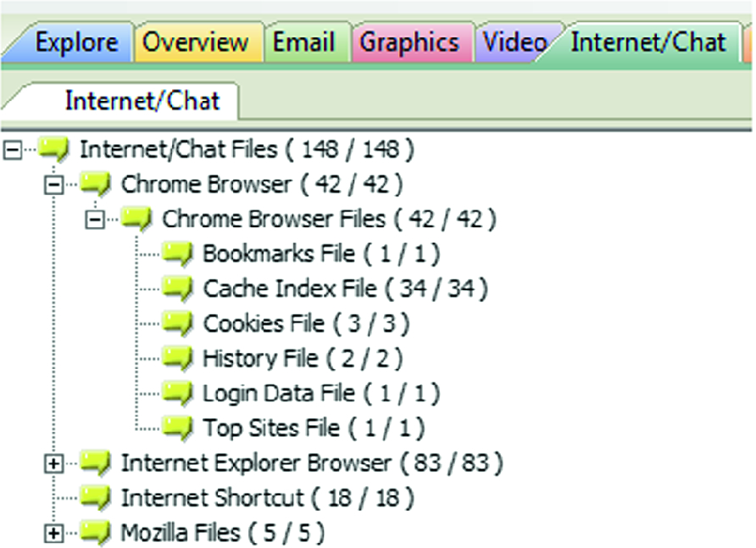Click the Internet Explorer Browser chat-bubble icon
The height and width of the screenshot is (548, 756).
(x=96, y=463)
